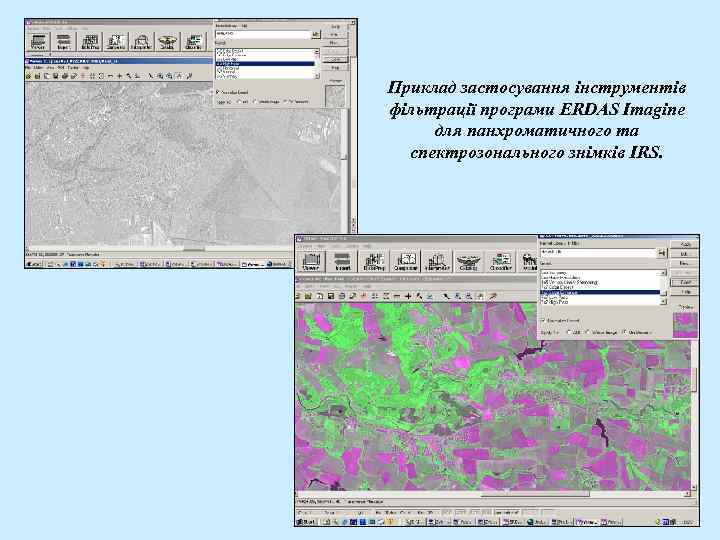Click the Kernel Library field in color window dialog

(x=598, y=252)
